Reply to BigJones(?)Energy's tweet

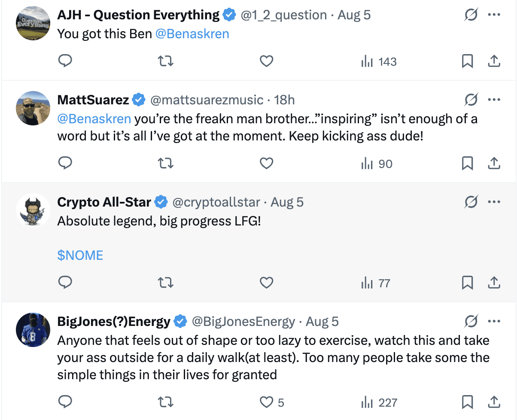click(x=65, y=402)
